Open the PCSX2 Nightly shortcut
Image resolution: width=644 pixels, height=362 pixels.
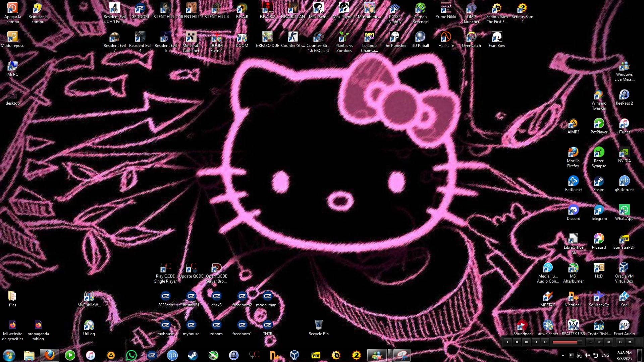coord(395,13)
